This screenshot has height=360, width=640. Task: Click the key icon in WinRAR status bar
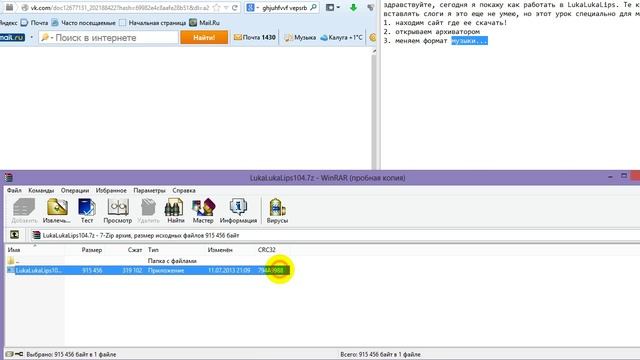(19, 354)
